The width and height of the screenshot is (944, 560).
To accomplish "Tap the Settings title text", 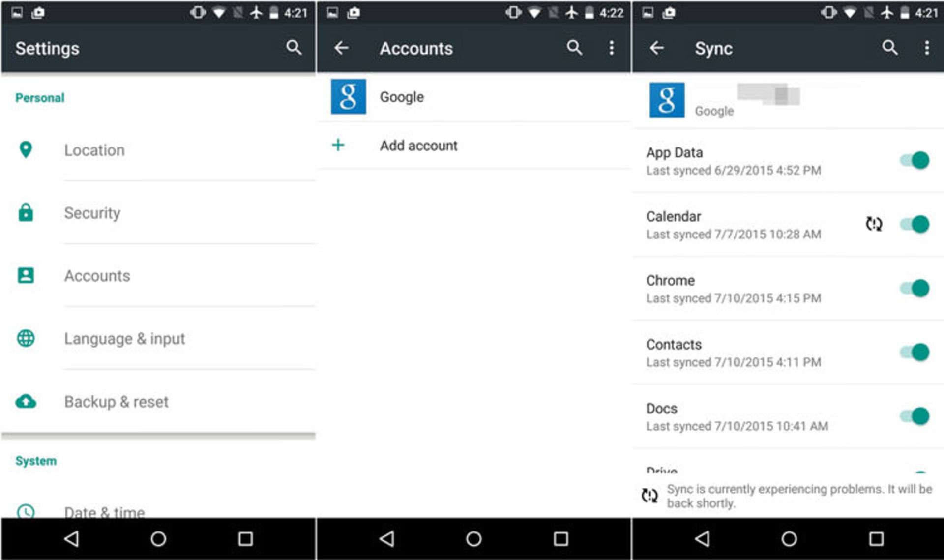I will (47, 48).
